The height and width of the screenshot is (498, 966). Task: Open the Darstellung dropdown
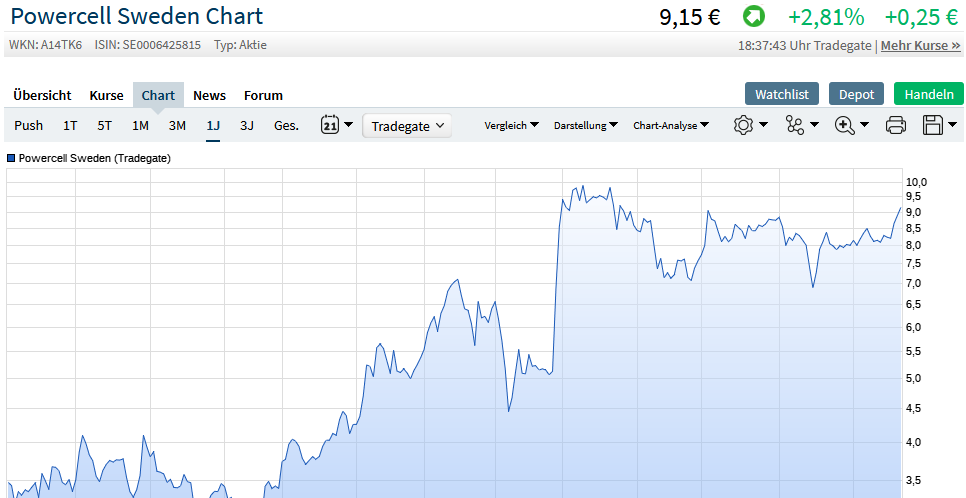click(585, 126)
